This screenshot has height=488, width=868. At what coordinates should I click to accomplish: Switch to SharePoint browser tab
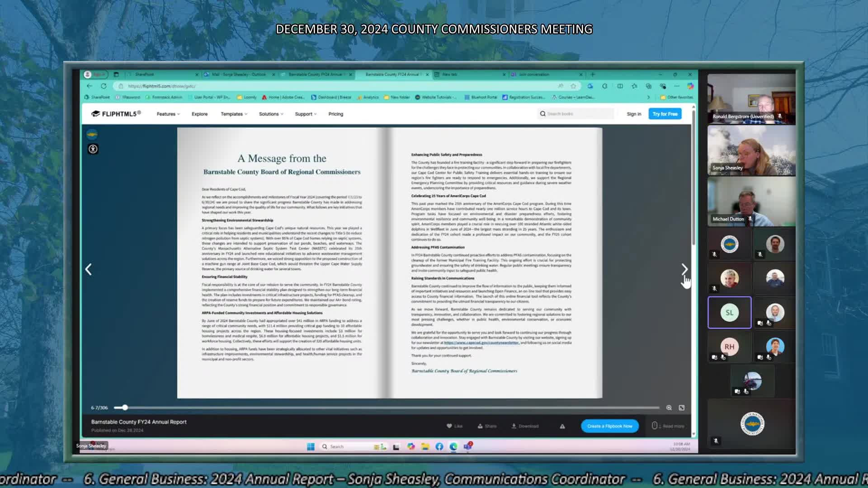tap(163, 75)
